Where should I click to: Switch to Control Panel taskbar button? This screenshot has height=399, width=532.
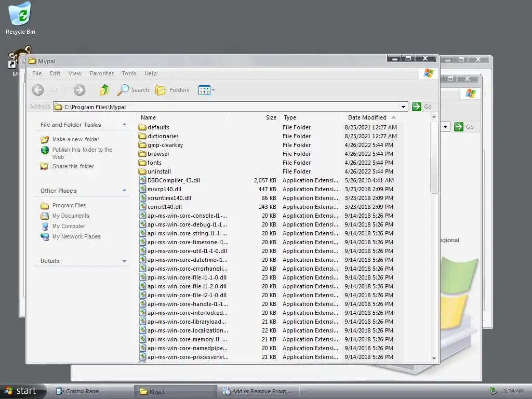pyautogui.click(x=91, y=391)
